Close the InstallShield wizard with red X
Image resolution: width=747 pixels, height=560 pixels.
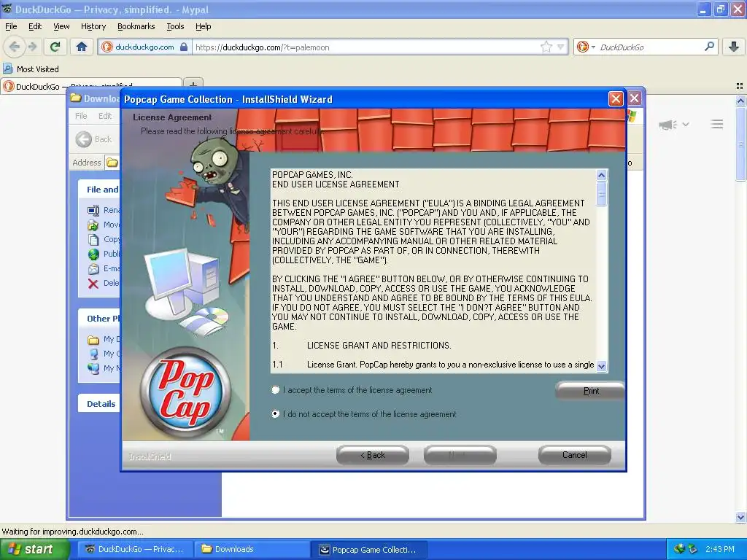click(616, 98)
